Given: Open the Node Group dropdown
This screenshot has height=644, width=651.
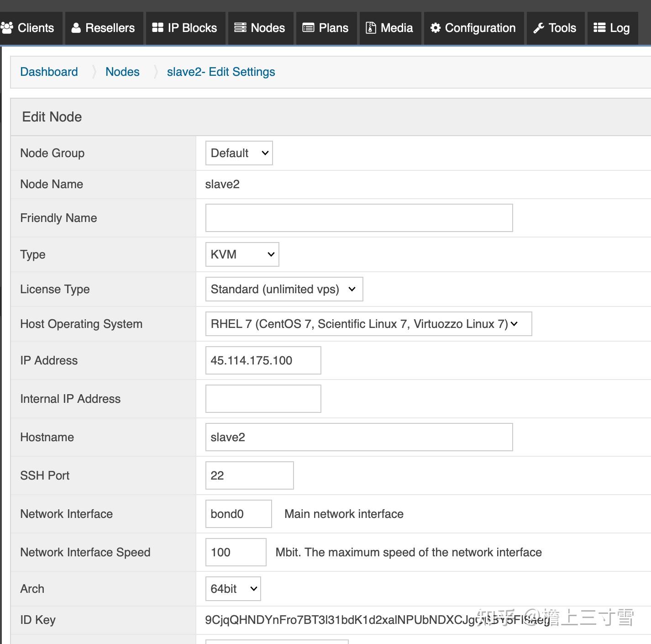Looking at the screenshot, I should coord(238,153).
